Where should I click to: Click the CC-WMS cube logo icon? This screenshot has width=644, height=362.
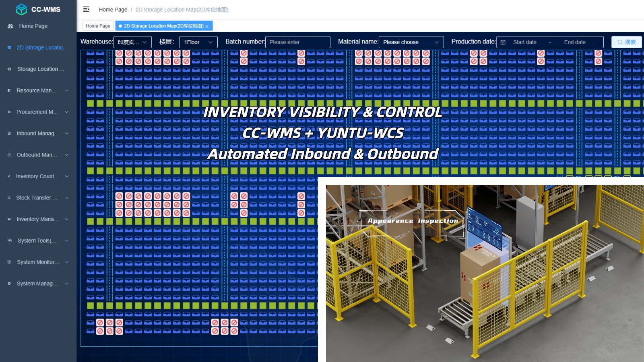21,9
